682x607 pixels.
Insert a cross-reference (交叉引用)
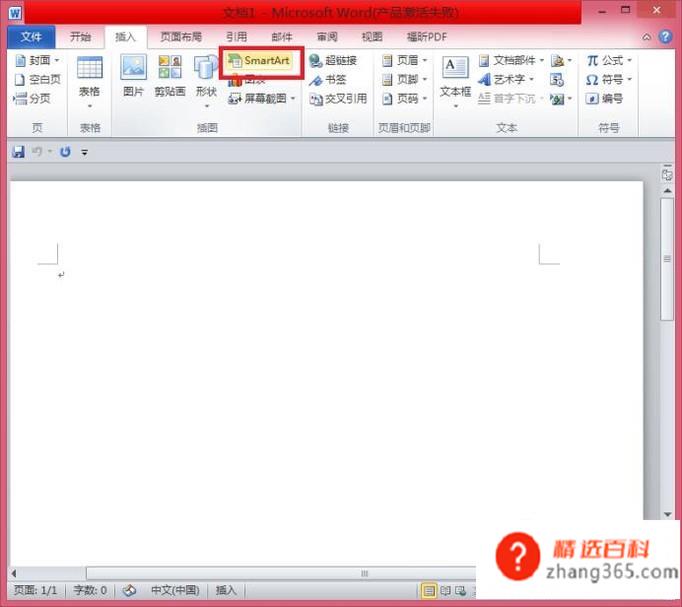click(x=338, y=99)
